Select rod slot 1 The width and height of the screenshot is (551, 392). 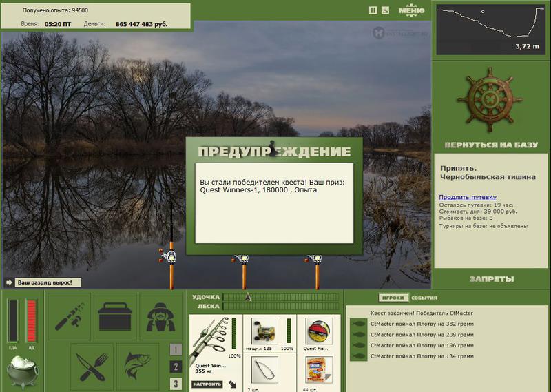coord(176,349)
